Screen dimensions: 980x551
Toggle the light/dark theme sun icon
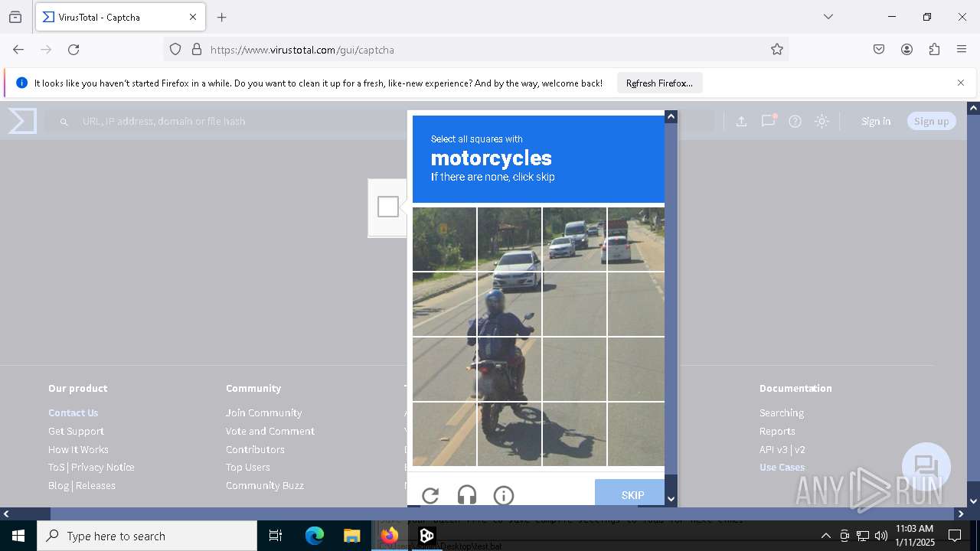coord(822,121)
